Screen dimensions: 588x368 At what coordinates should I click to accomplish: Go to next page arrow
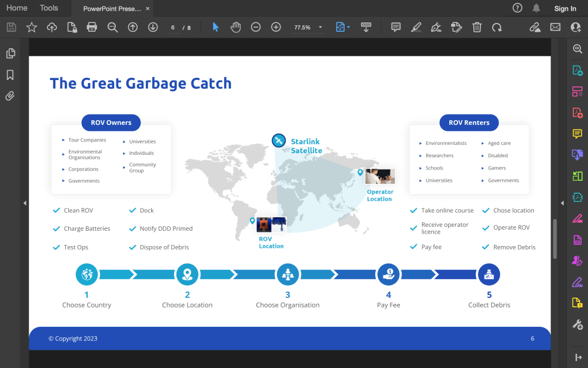click(x=153, y=27)
